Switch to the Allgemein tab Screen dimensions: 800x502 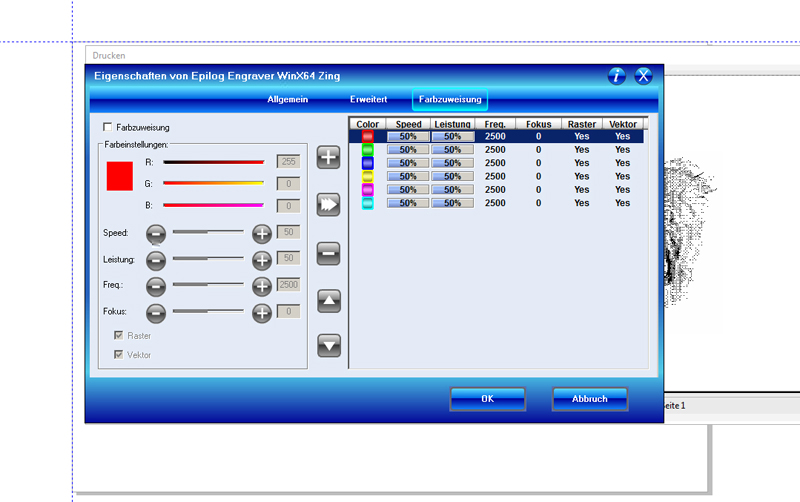(287, 100)
